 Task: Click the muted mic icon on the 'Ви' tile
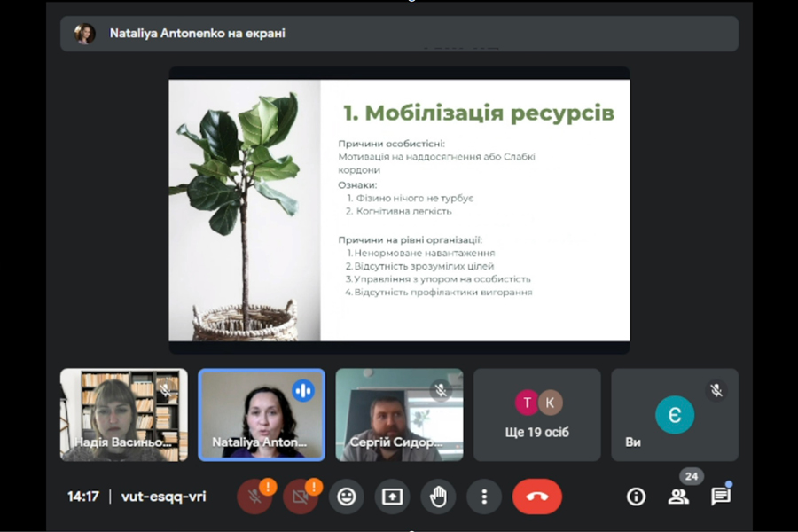coord(716,391)
